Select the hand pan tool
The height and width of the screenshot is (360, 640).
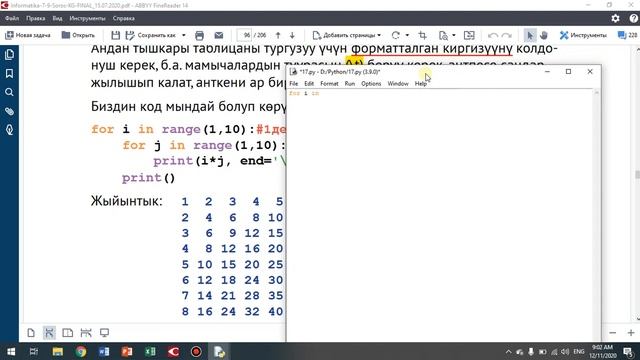[543, 36]
